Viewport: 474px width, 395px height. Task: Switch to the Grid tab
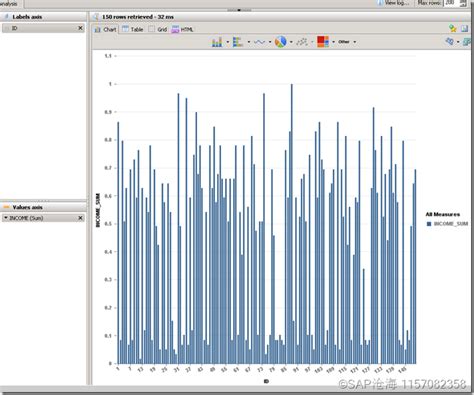pyautogui.click(x=158, y=29)
